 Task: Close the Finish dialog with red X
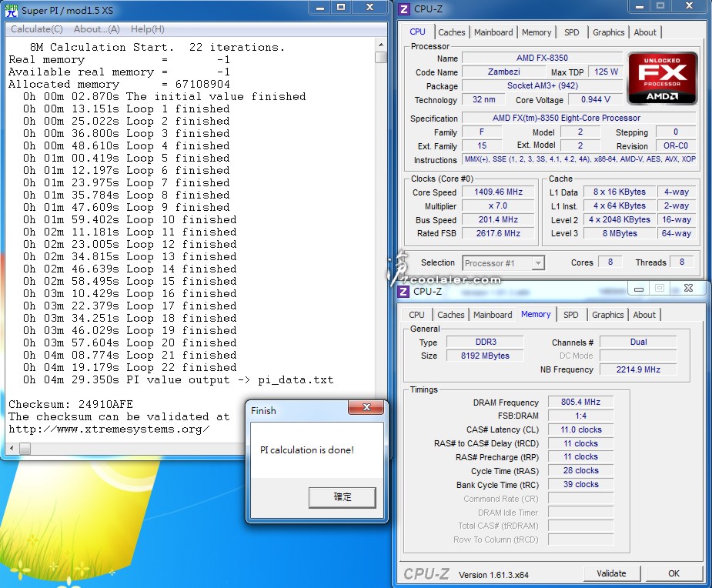click(366, 407)
